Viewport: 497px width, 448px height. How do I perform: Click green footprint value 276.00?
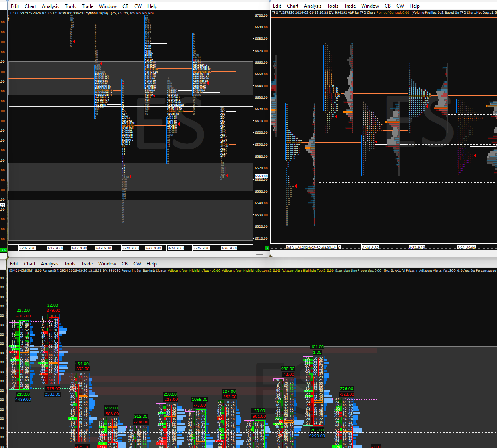346,389
